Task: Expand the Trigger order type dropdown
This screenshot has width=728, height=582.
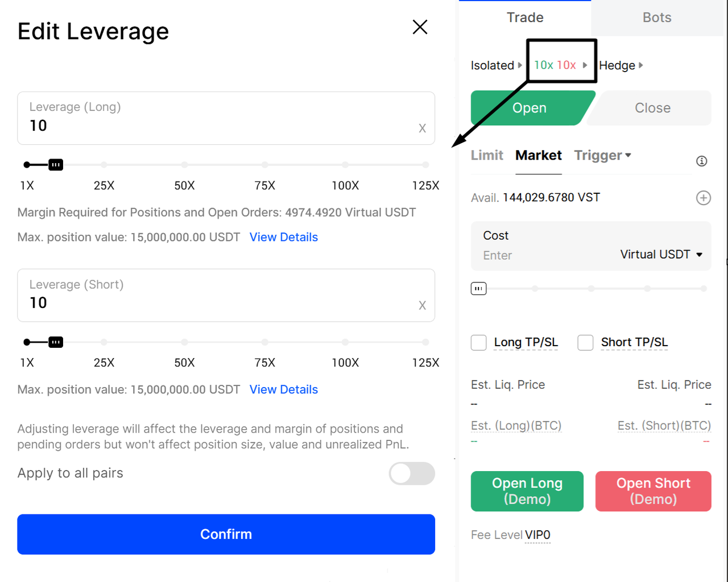Action: (x=602, y=155)
